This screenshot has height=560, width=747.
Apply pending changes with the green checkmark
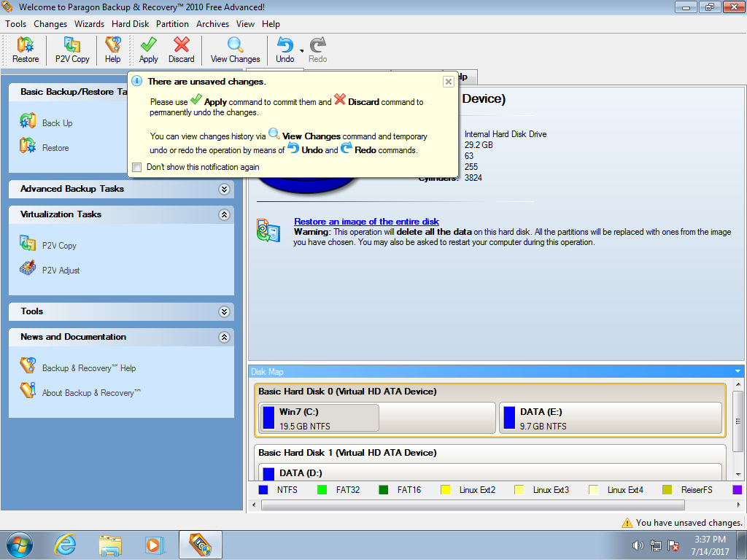(148, 50)
